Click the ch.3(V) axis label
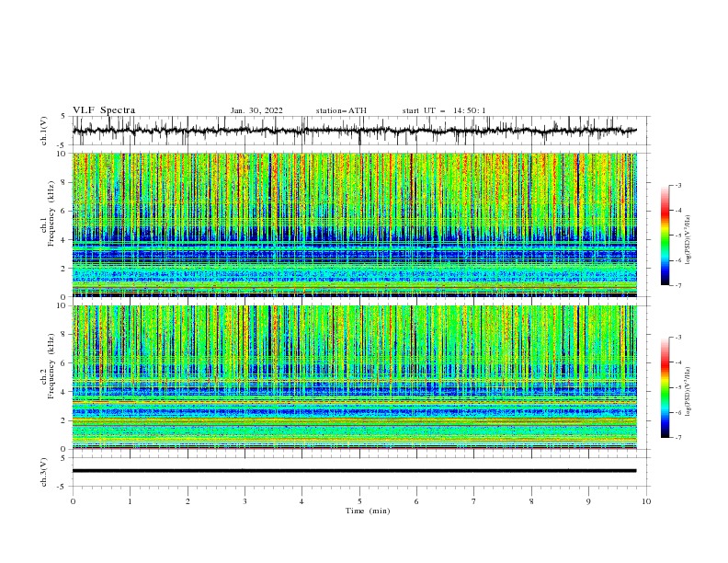 (x=44, y=472)
